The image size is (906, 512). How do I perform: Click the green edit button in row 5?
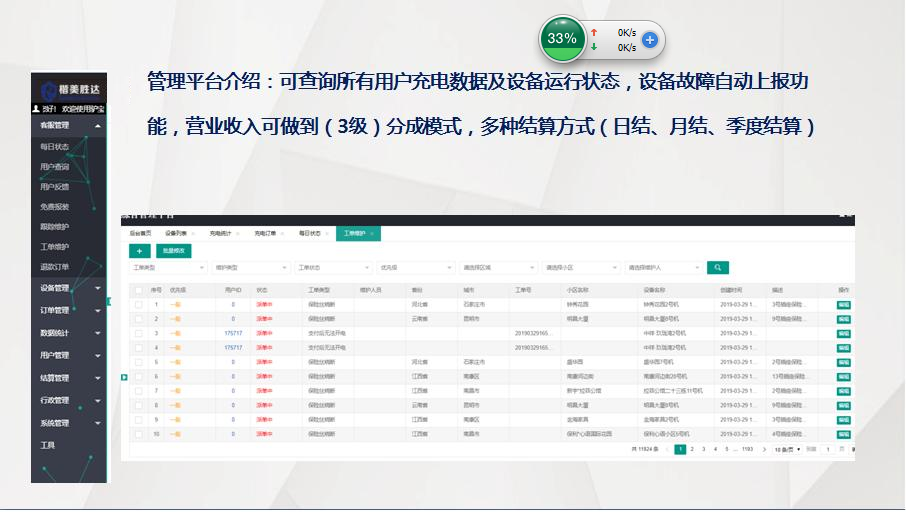click(x=843, y=361)
